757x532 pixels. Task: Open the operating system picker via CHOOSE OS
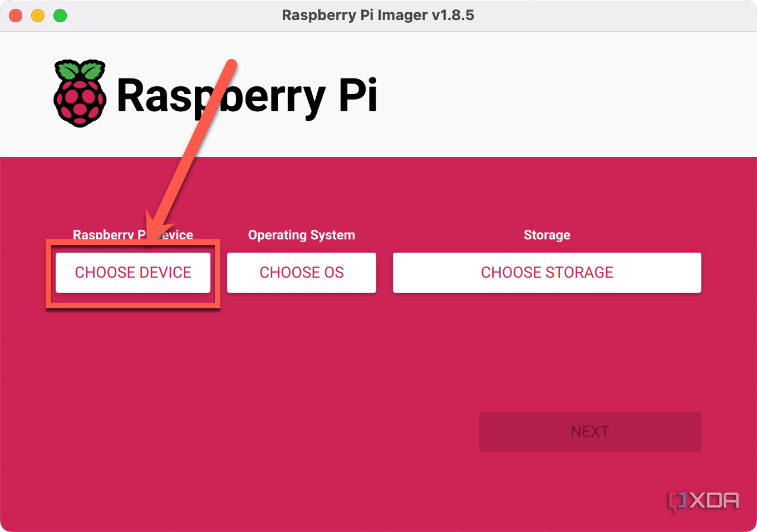[x=301, y=272]
